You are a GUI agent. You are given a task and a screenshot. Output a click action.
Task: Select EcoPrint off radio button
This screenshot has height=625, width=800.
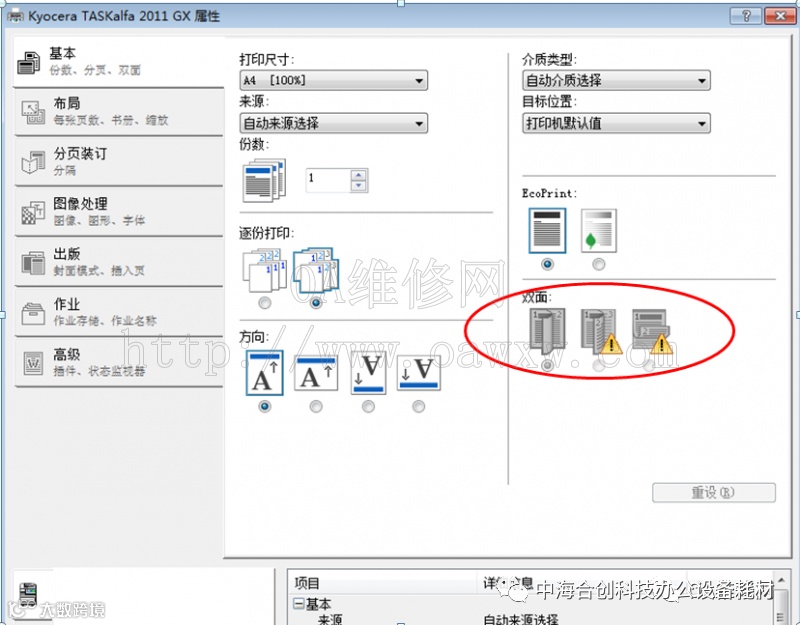click(x=547, y=264)
